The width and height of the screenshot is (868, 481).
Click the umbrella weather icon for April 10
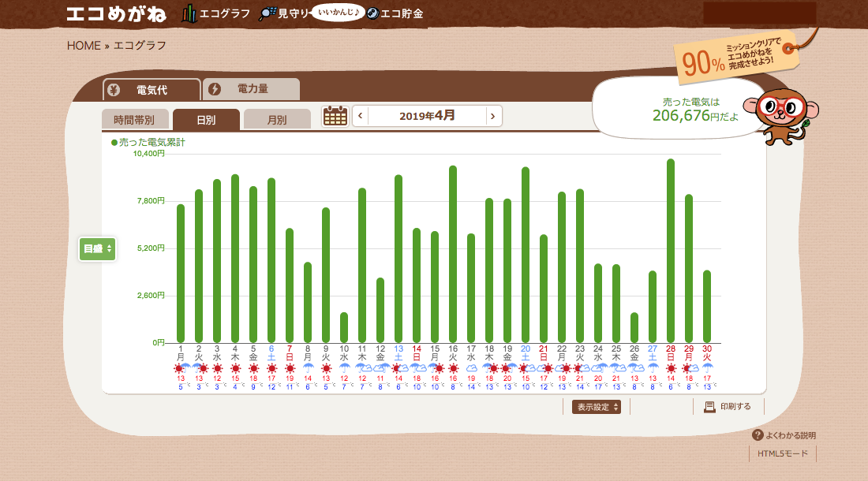point(344,368)
